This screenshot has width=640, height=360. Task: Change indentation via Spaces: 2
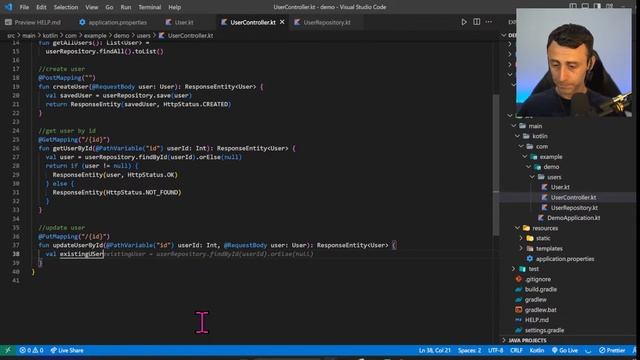pyautogui.click(x=469, y=350)
